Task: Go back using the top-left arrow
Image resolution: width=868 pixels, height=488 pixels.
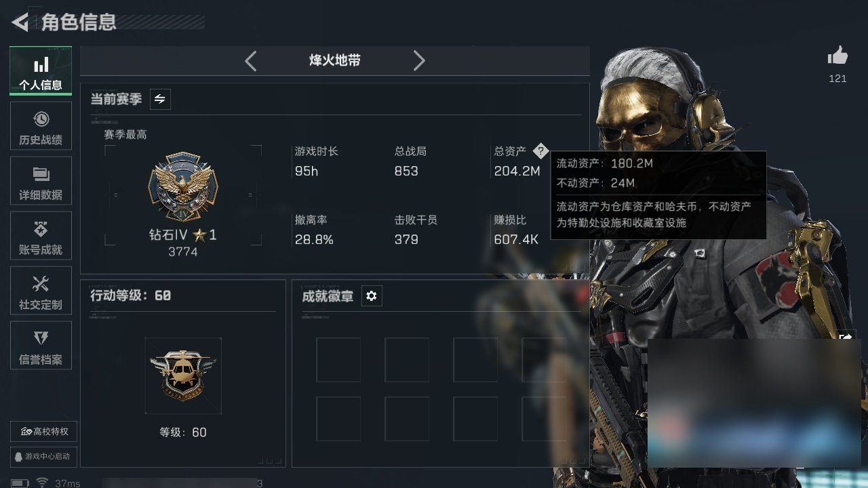Action: (x=20, y=22)
